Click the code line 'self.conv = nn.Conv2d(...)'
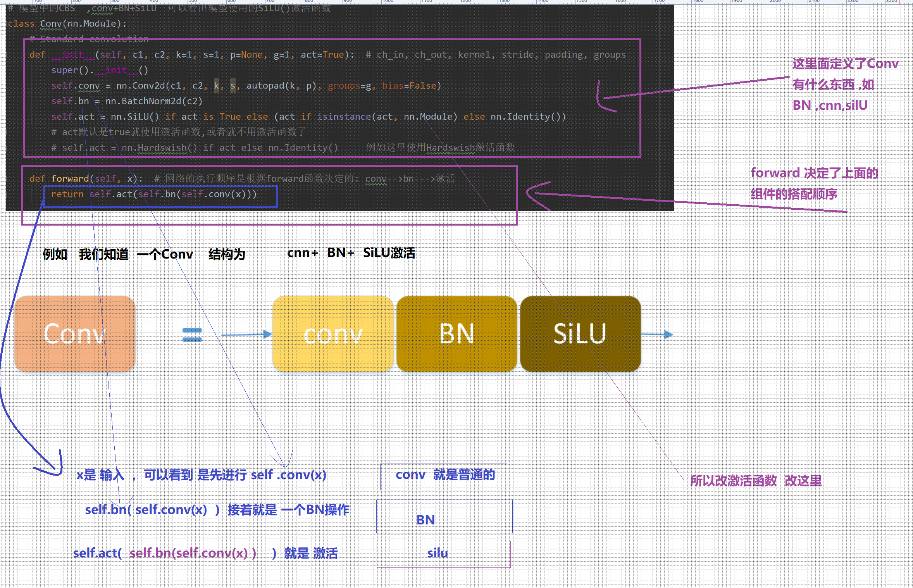The height and width of the screenshot is (588, 913). coord(246,86)
